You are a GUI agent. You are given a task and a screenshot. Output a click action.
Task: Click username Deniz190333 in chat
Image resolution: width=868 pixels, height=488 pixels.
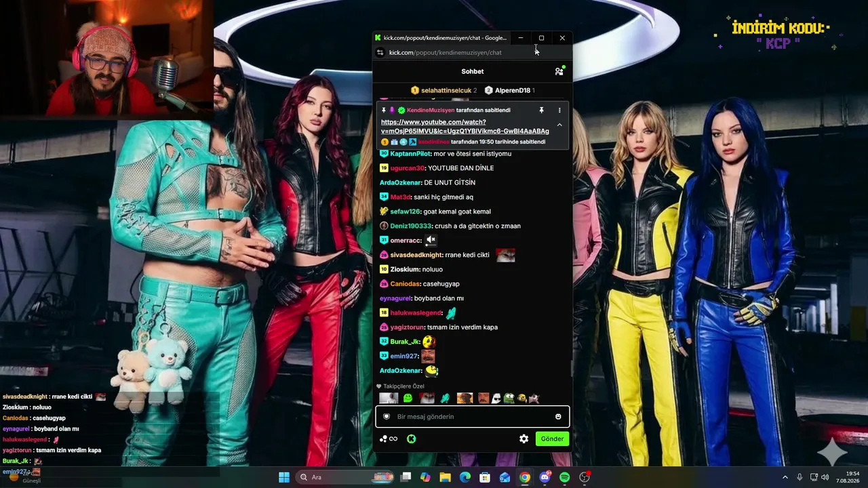[x=411, y=226]
